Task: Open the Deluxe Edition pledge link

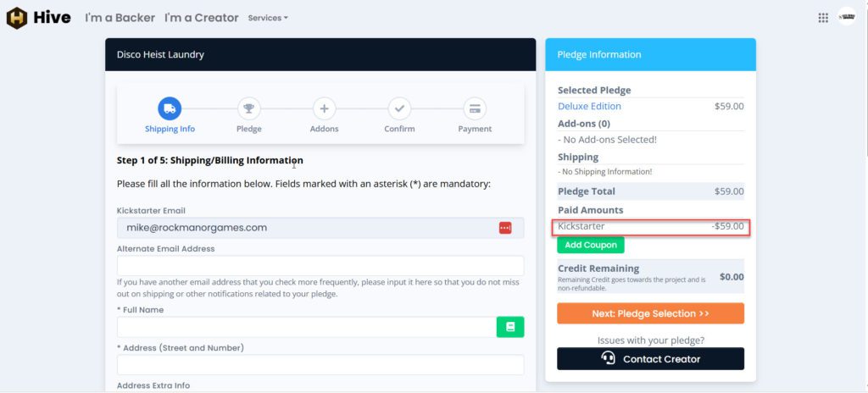Action: 589,107
